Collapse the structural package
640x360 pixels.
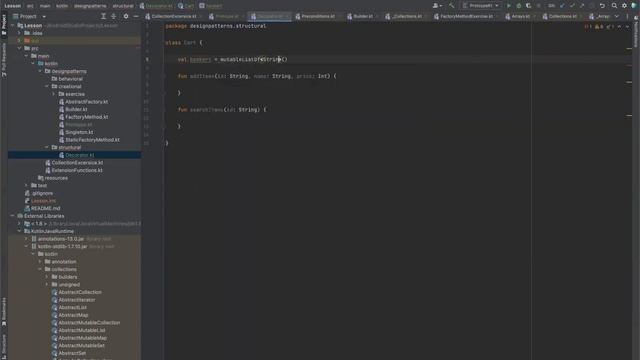click(47, 147)
